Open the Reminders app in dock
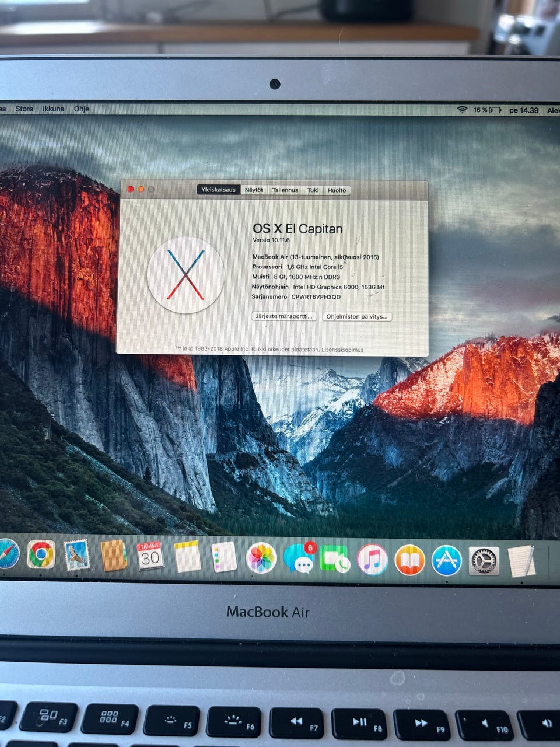The width and height of the screenshot is (560, 747). point(224,557)
